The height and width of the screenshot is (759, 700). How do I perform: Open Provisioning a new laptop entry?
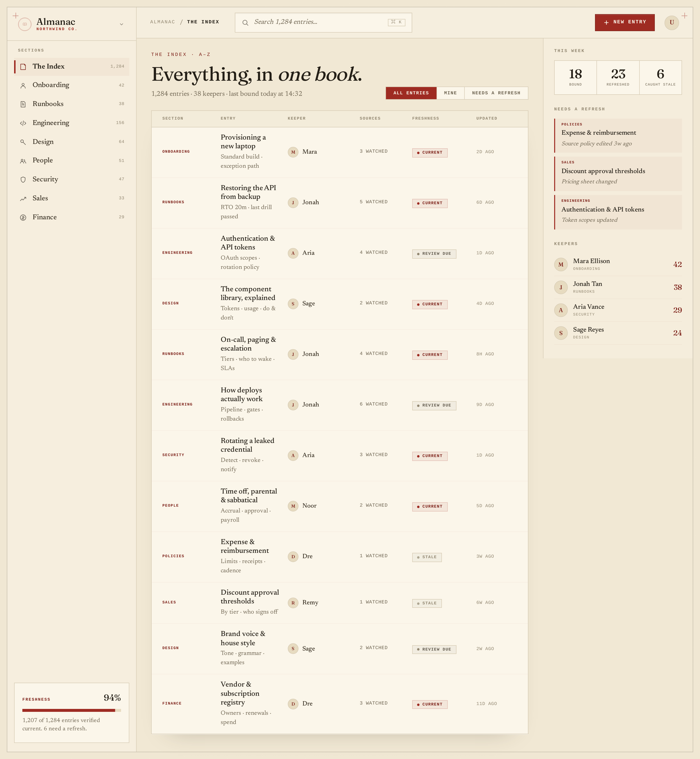(x=243, y=142)
